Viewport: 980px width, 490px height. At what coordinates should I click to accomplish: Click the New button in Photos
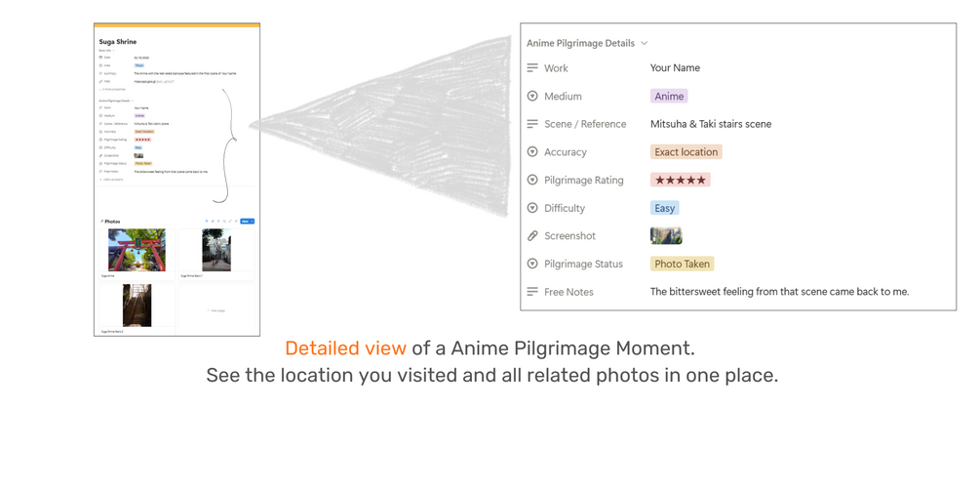pyautogui.click(x=246, y=222)
